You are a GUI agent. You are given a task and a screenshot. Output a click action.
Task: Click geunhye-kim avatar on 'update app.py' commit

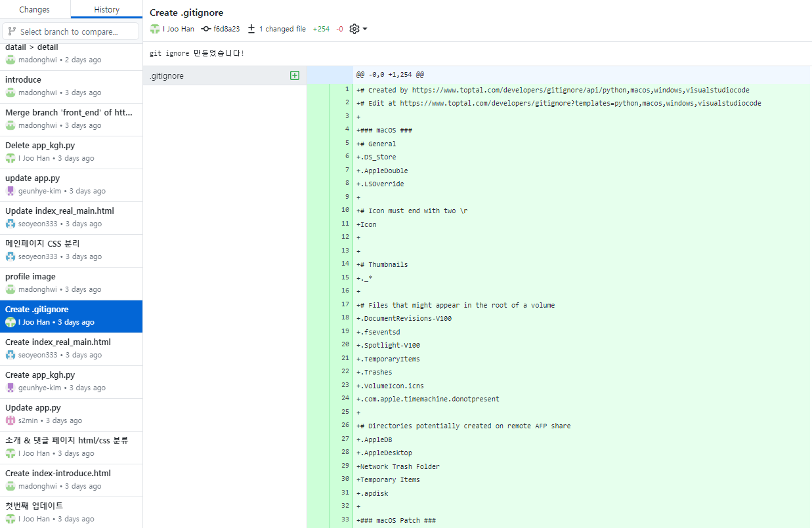tap(10, 191)
